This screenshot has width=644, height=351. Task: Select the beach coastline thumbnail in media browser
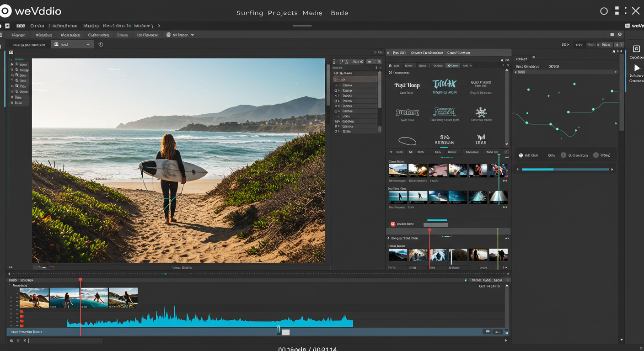[397, 170]
